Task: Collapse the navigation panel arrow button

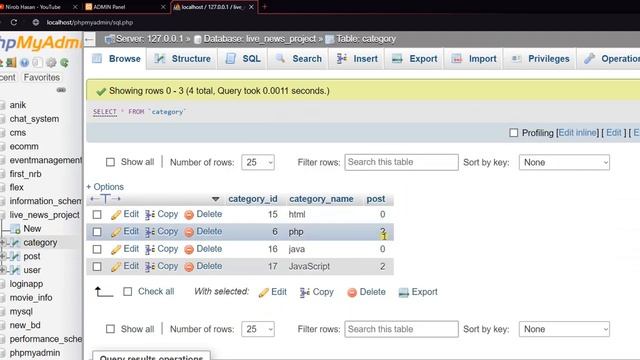Action: click(89, 40)
